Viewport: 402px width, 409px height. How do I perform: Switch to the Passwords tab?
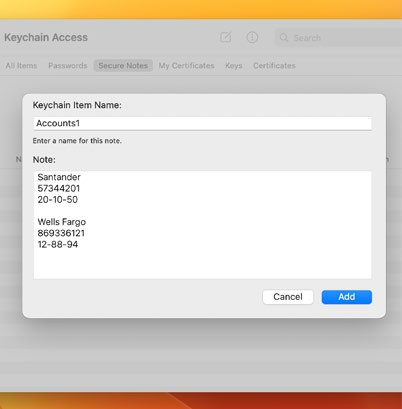(x=68, y=66)
